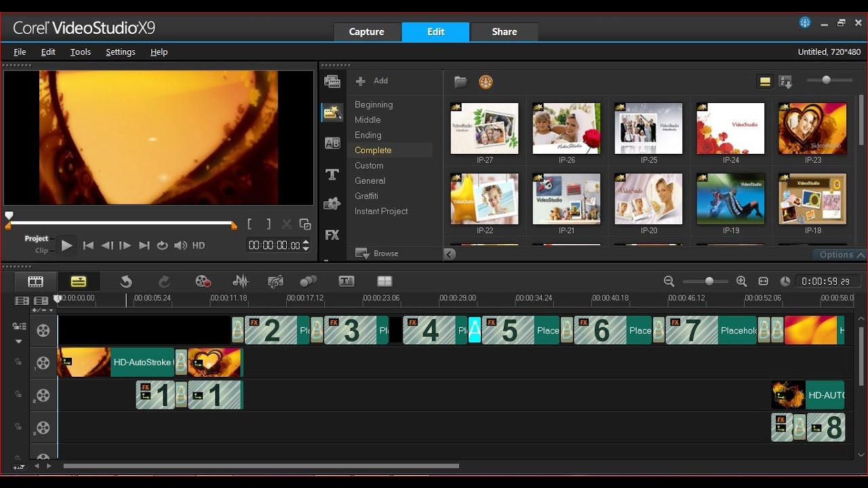Set the mark-out point bracket
The image size is (868, 488).
(x=269, y=224)
